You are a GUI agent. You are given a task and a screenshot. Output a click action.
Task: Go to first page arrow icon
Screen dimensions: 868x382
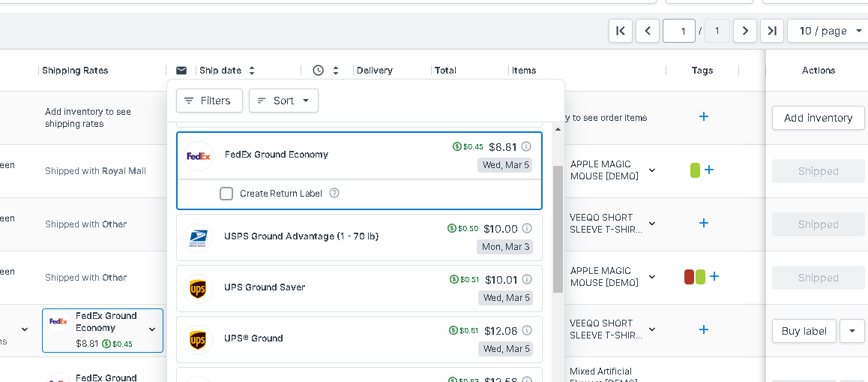coord(621,31)
